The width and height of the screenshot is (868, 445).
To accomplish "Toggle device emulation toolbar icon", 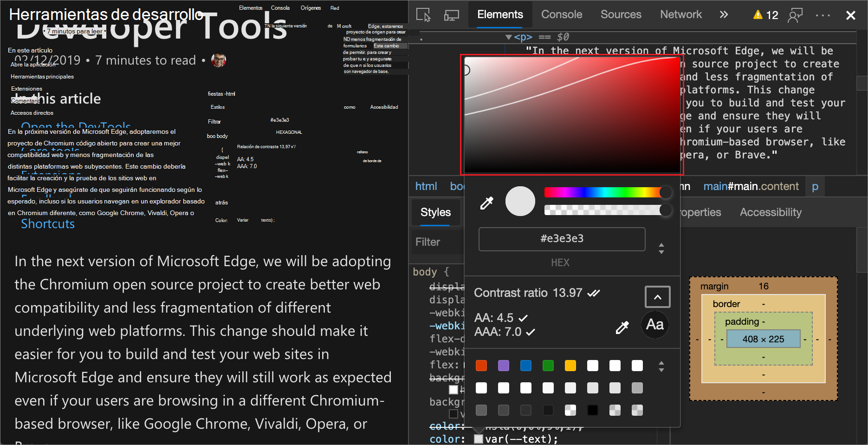I will pyautogui.click(x=451, y=15).
